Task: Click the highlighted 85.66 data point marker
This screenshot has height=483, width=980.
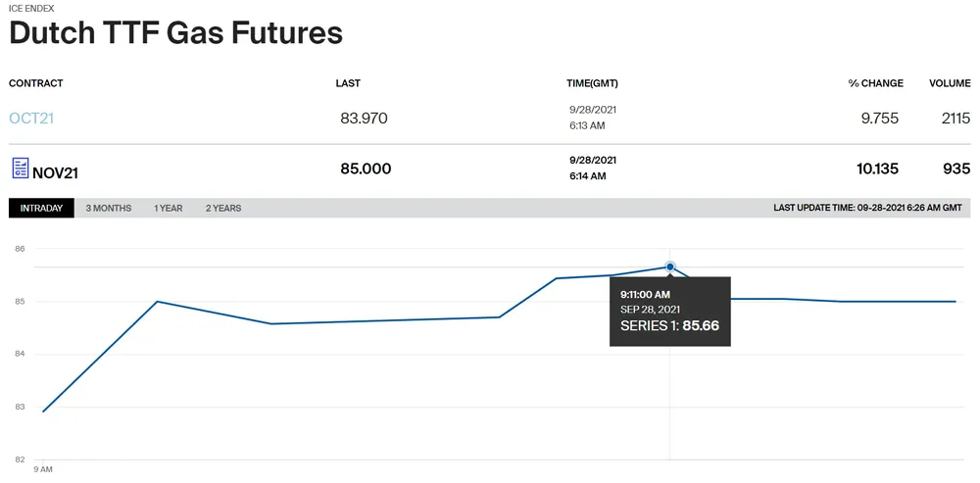Action: click(x=670, y=266)
